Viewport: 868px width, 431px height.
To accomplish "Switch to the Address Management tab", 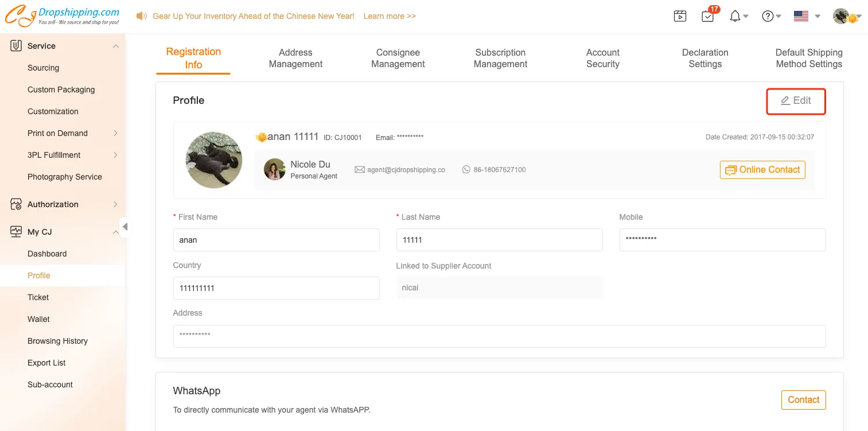I will point(295,58).
